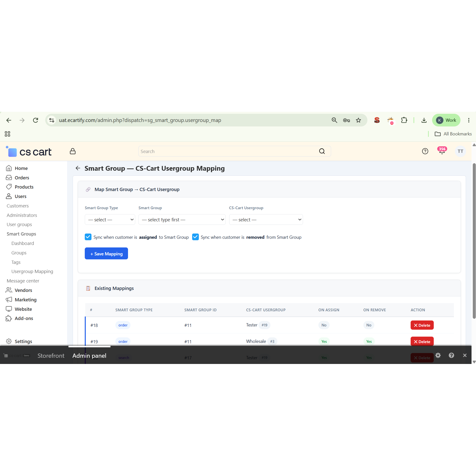Open the TT user avatar menu
The height and width of the screenshot is (476, 476).
(x=460, y=151)
